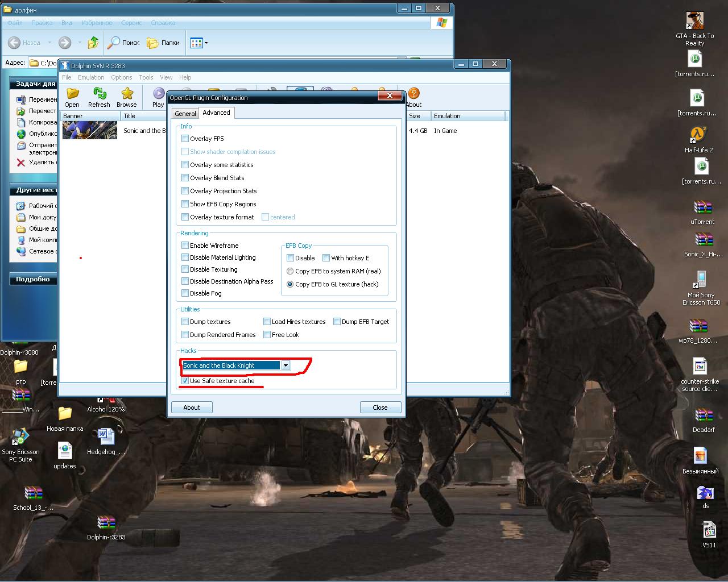The image size is (728, 582).
Task: Uncheck Use Safe texture cache
Action: tap(185, 381)
